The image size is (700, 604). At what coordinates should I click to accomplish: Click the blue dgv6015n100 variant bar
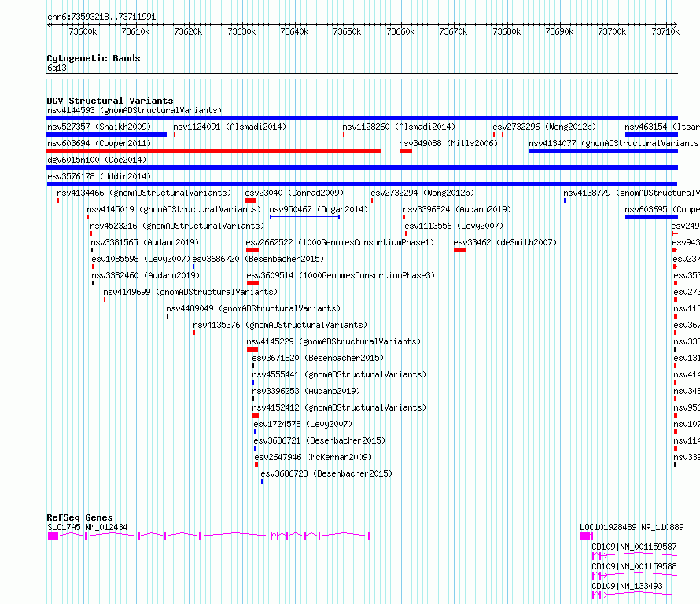pyautogui.click(x=362, y=168)
